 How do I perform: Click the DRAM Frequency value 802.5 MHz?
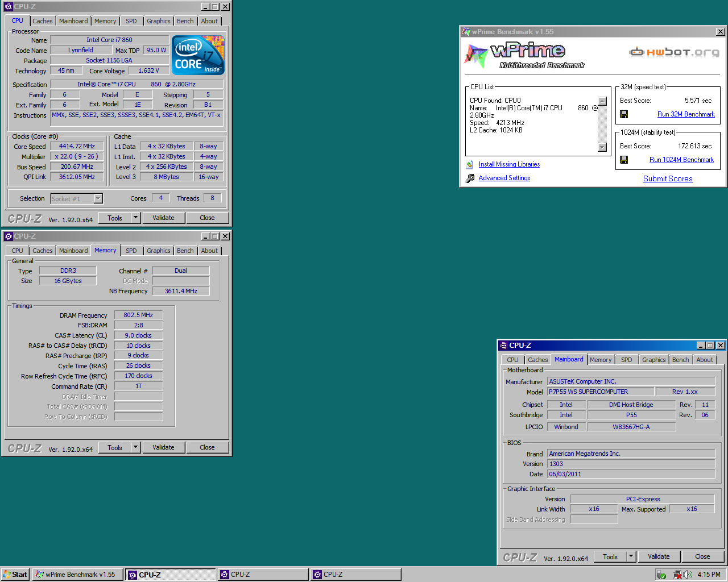tap(138, 315)
